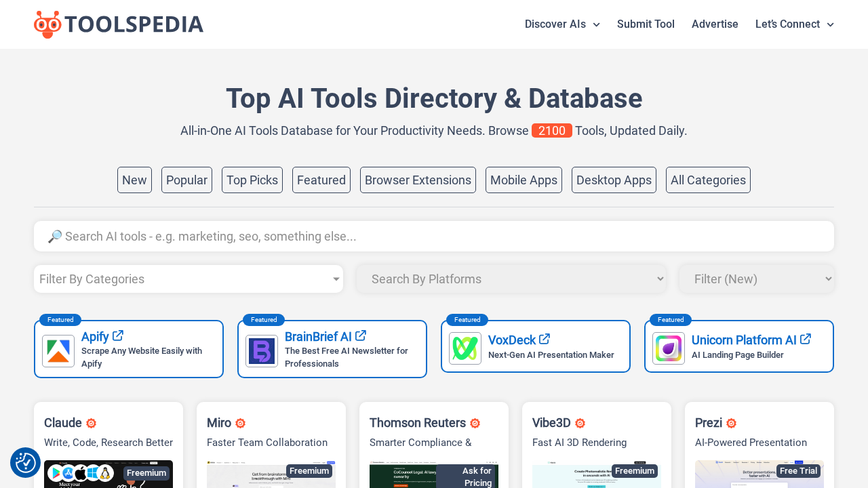Screen dimensions: 868x488
Task: Click the magnifying glass in the search bar
Action: point(55,236)
